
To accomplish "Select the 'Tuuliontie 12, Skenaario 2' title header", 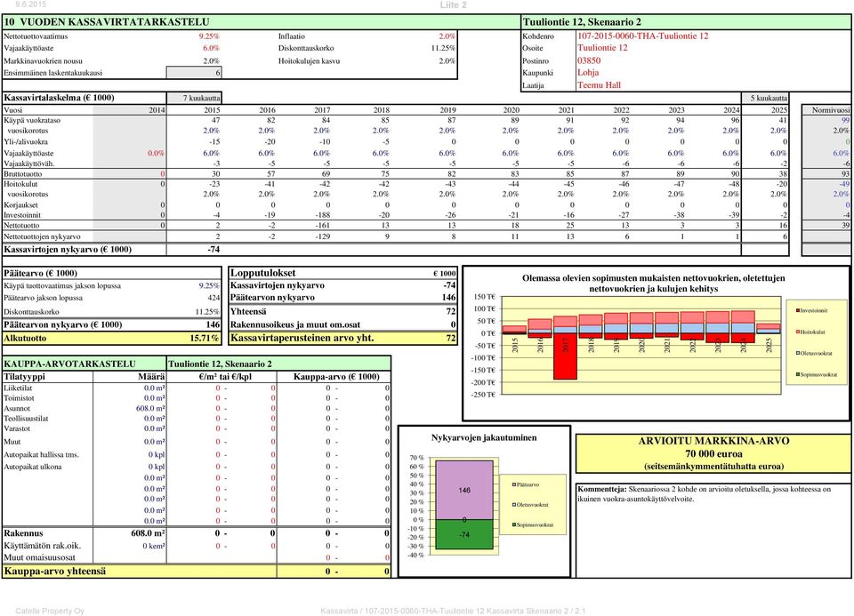I will (582, 22).
